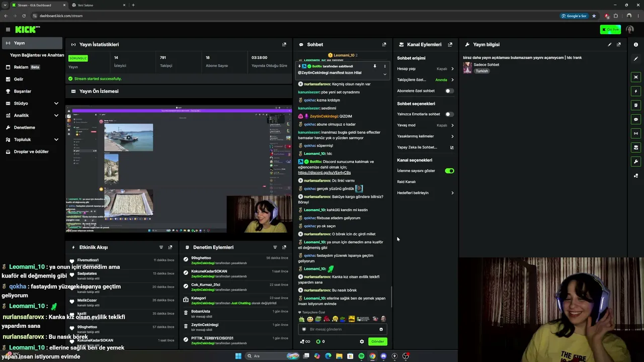Toggle the stream preview widget icon
The height and width of the screenshot is (362, 644).
(636, 77)
